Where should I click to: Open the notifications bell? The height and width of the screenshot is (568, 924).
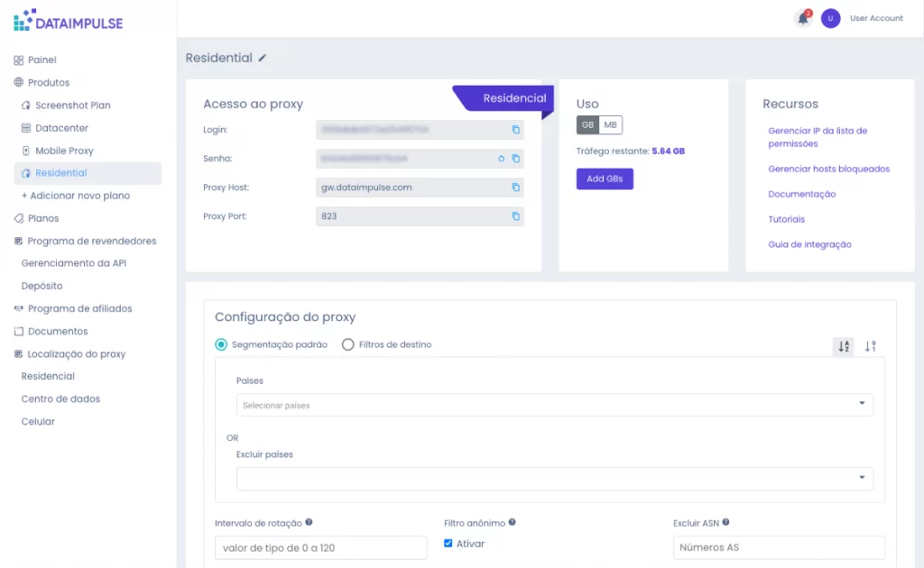pos(802,18)
